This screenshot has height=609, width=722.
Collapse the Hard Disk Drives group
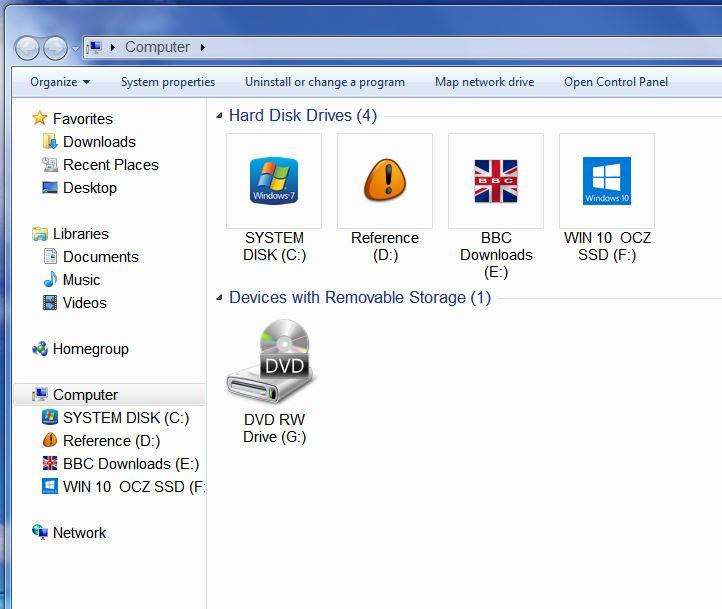(x=219, y=116)
